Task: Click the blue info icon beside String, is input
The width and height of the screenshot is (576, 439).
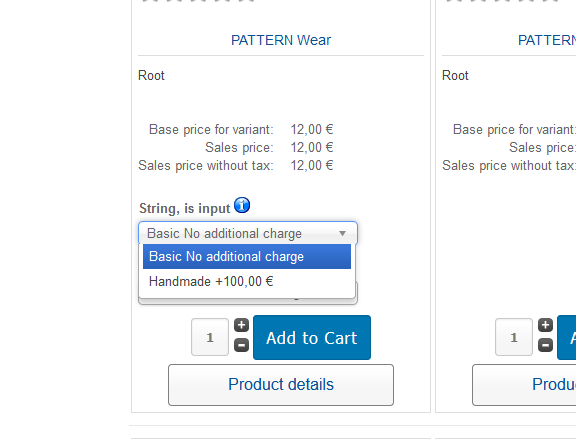Action: pyautogui.click(x=242, y=205)
